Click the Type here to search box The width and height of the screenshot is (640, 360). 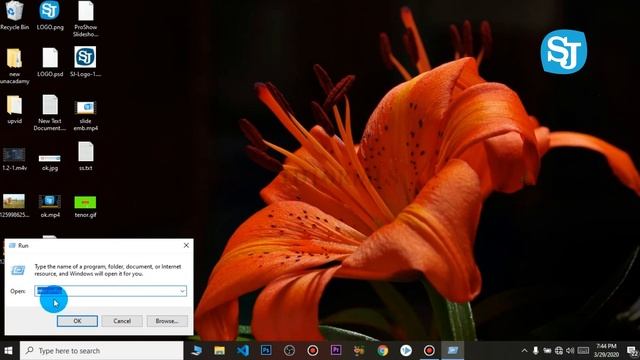102,351
